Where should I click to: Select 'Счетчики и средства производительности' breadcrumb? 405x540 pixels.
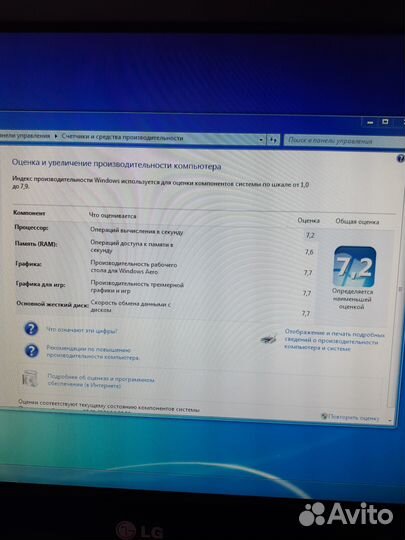tap(122, 137)
